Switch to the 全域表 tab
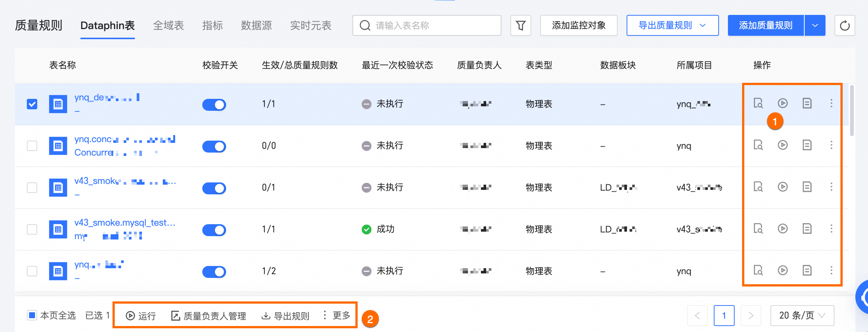 [168, 25]
